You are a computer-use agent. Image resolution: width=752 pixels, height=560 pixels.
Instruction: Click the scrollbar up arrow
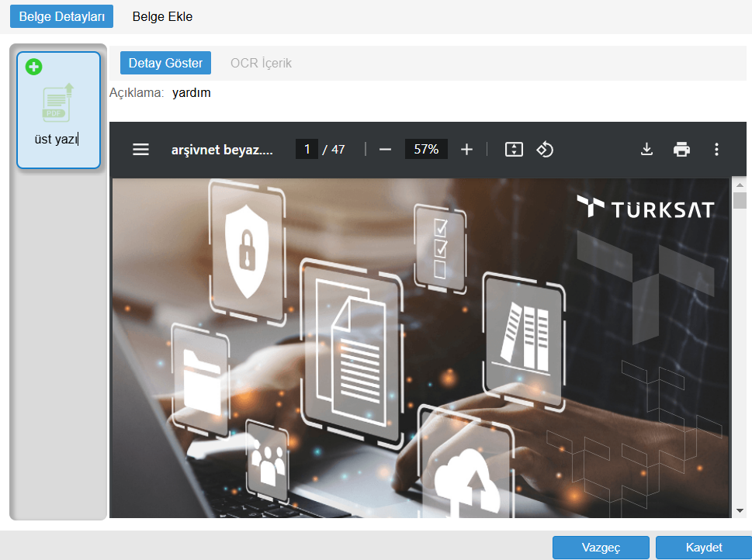point(740,185)
